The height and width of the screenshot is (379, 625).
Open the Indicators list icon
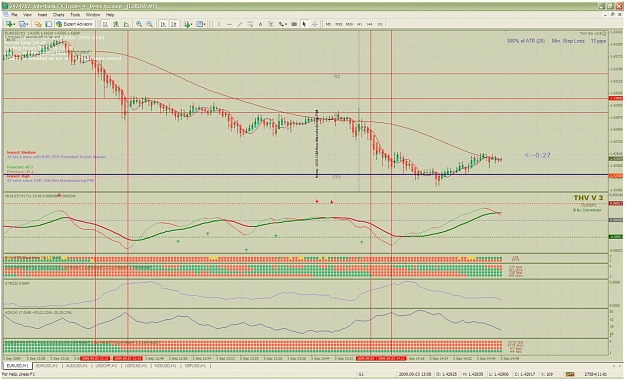(x=187, y=24)
